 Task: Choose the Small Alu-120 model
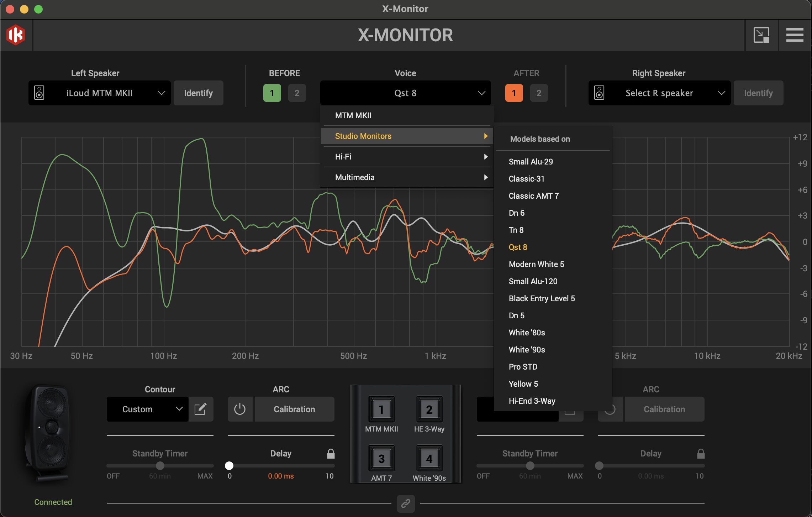[x=553, y=281]
